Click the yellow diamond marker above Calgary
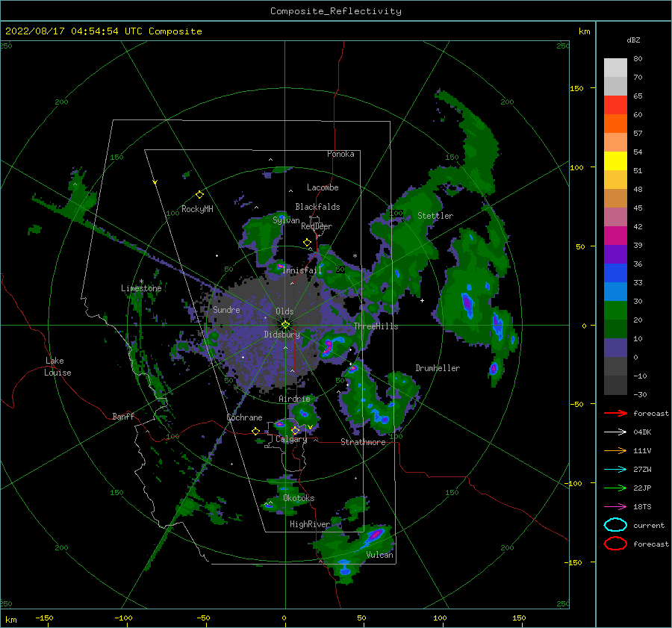 [x=295, y=430]
